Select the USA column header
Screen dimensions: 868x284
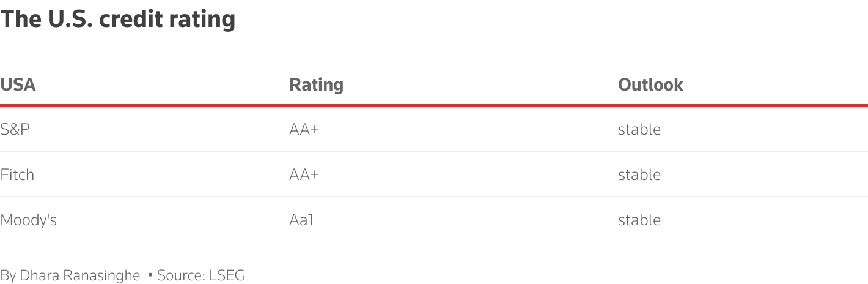coord(18,84)
